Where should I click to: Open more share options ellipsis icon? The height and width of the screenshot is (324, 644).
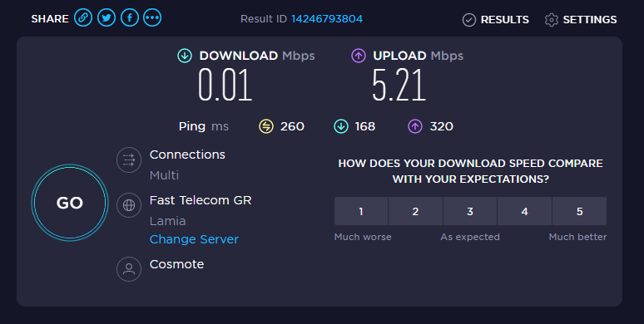tap(152, 18)
